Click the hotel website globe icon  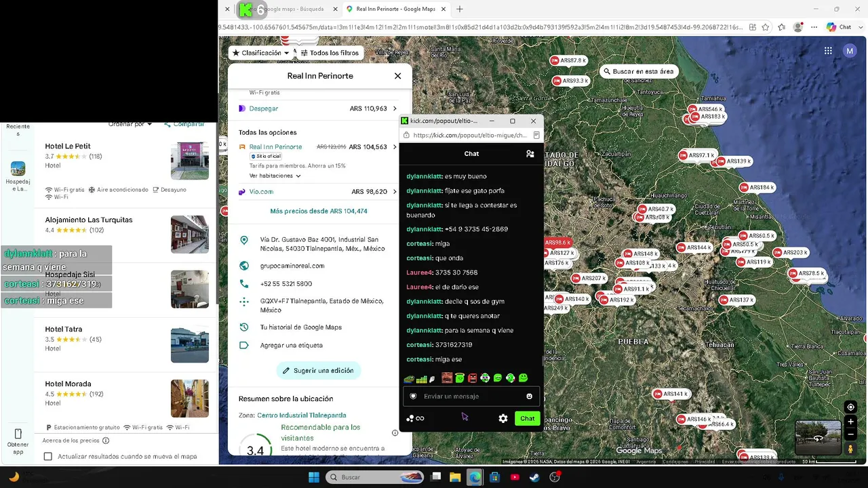click(x=244, y=266)
